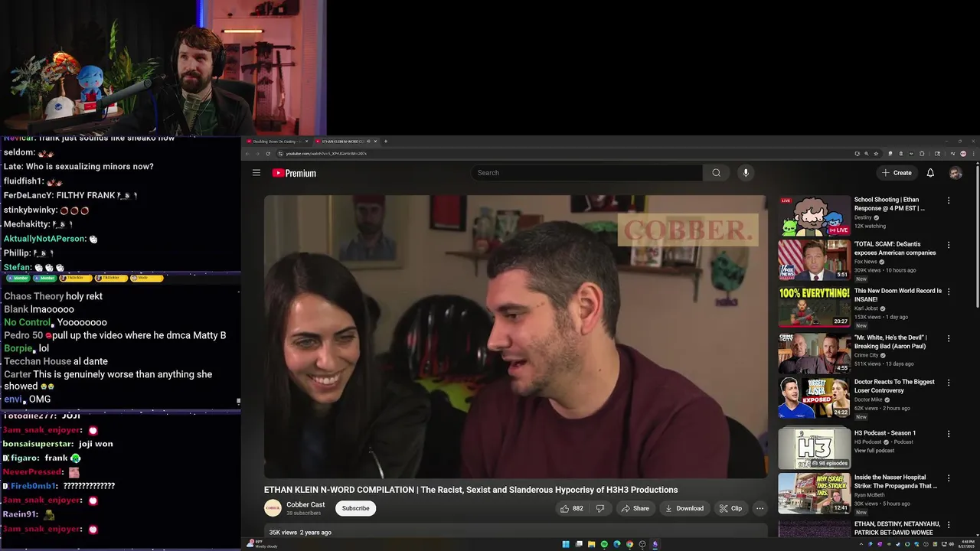This screenshot has height=551, width=980.
Task: Click the '35K views 2 years ago' description
Action: 300,532
